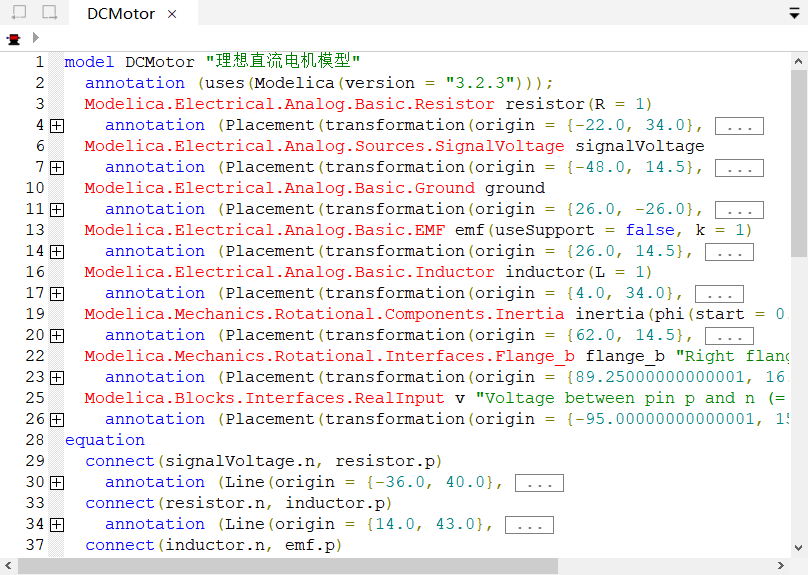This screenshot has height=575, width=808.
Task: Click 'Modelica.Electrical.Analog.Basic.Inductor' type text
Action: tap(290, 272)
